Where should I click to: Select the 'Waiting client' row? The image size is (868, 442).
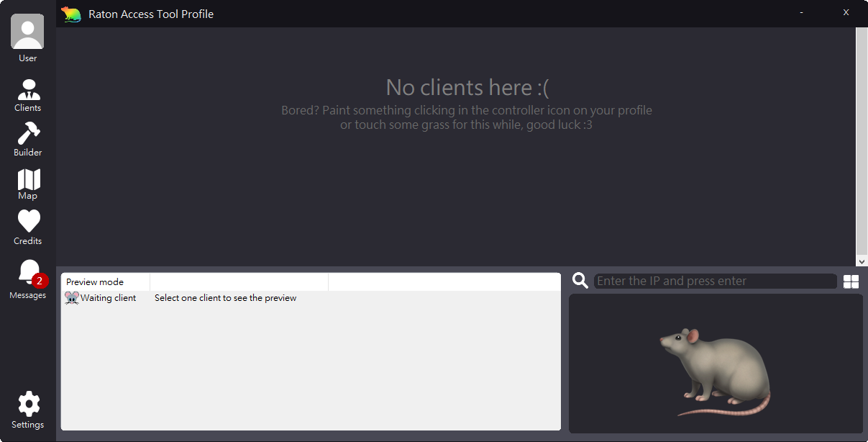107,298
